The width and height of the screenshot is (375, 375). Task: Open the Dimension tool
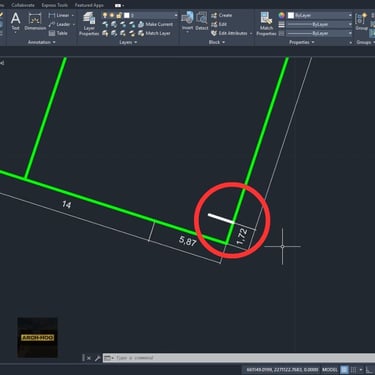click(35, 22)
